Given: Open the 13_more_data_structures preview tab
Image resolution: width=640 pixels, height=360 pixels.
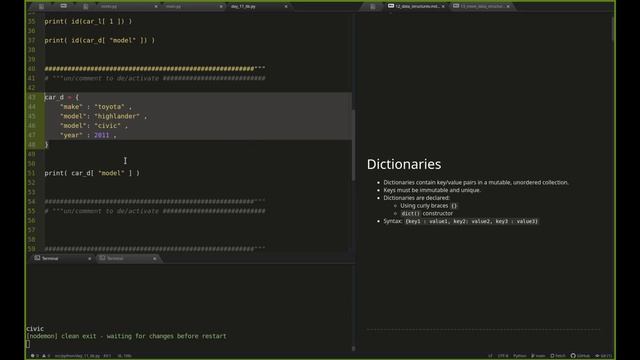Looking at the screenshot, I should 482,7.
